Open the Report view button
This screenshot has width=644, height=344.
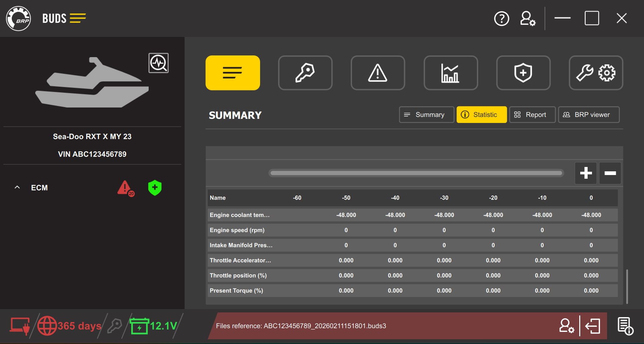click(532, 115)
